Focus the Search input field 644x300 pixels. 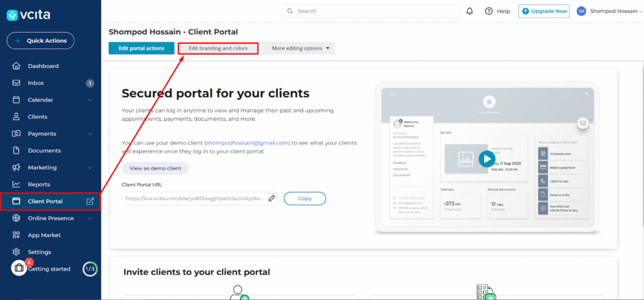point(371,11)
